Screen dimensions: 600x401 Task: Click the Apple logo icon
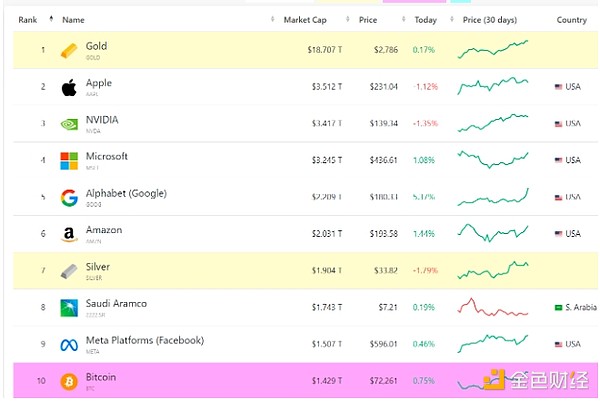point(69,87)
